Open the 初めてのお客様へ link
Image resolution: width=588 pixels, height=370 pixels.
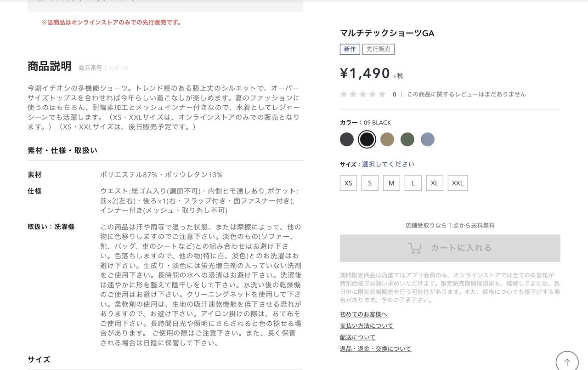coord(363,313)
